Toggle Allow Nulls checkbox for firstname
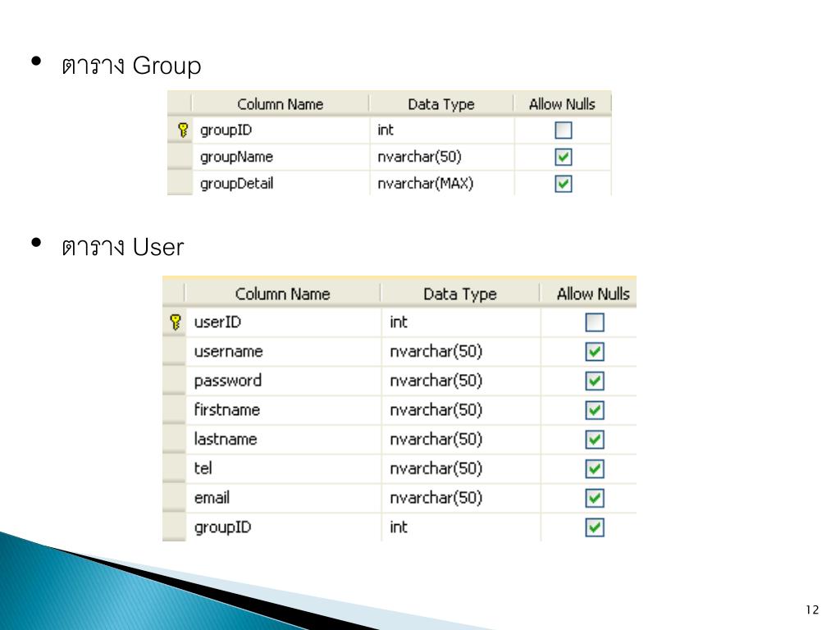 (x=595, y=410)
